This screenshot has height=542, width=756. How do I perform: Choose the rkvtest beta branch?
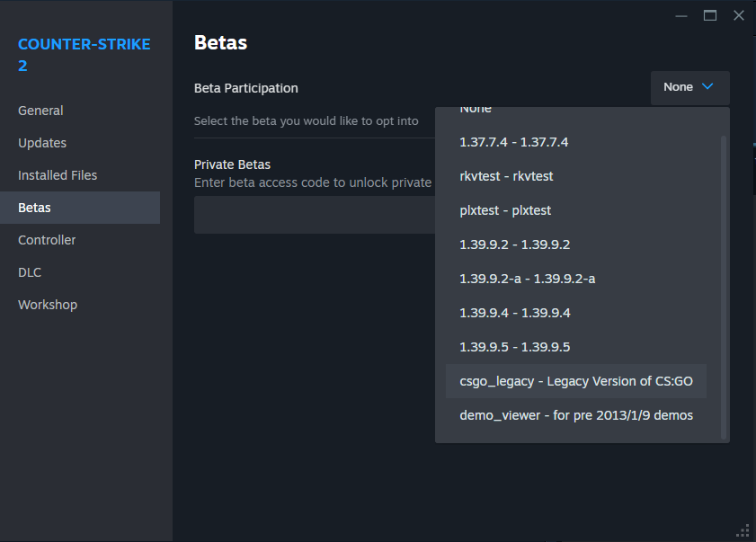pos(506,176)
